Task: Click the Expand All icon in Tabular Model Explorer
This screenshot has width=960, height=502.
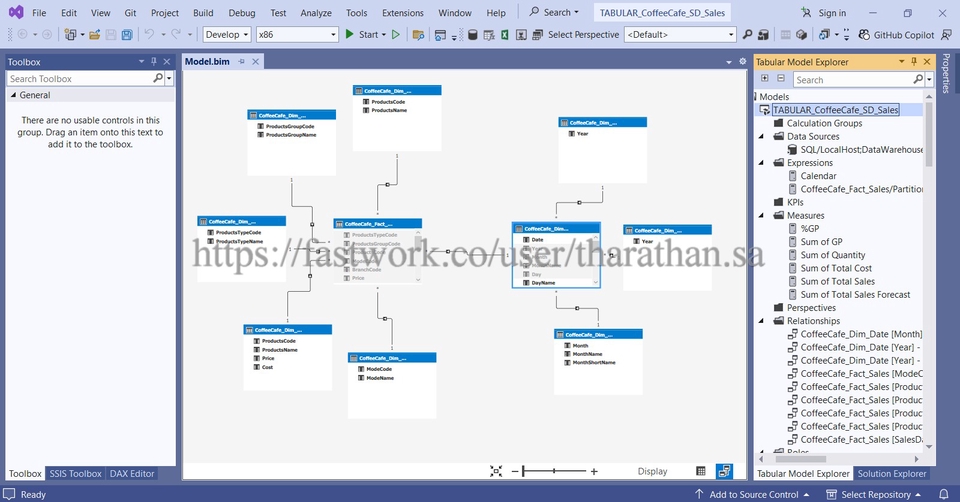Action: tap(765, 79)
